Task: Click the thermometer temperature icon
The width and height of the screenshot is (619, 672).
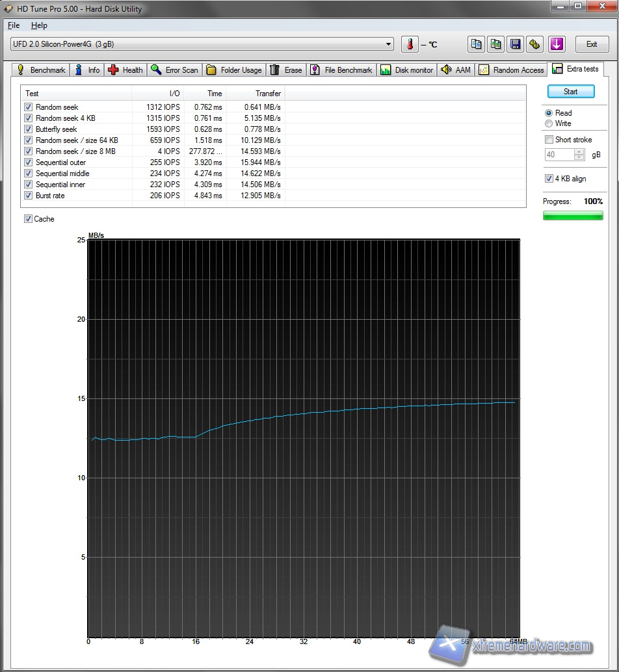Action: (x=410, y=44)
